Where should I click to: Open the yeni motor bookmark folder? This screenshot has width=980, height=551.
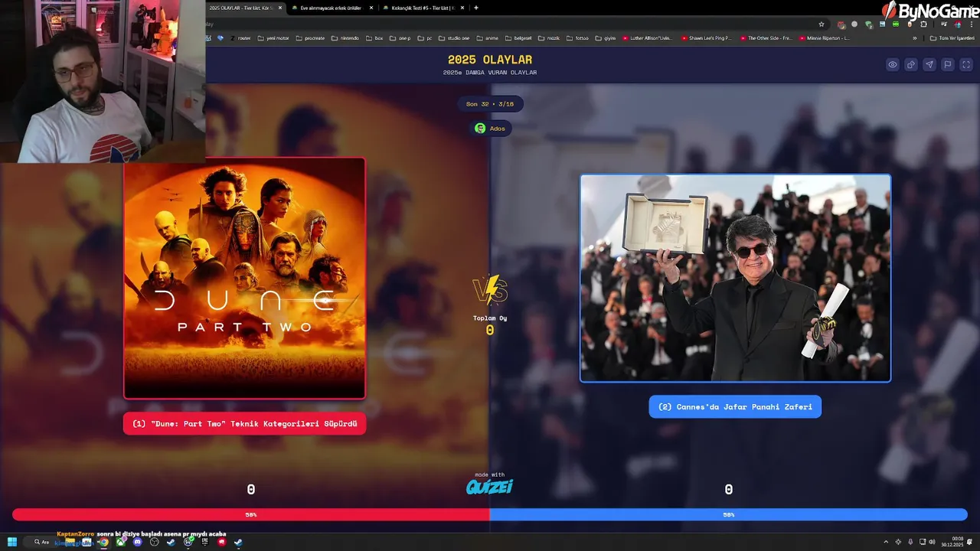pyautogui.click(x=273, y=38)
